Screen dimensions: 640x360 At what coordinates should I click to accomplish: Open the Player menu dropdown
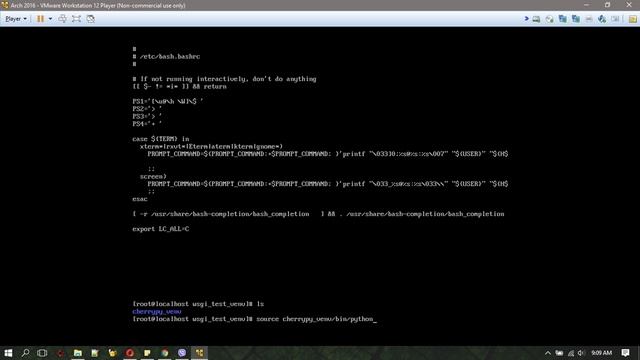click(16, 19)
